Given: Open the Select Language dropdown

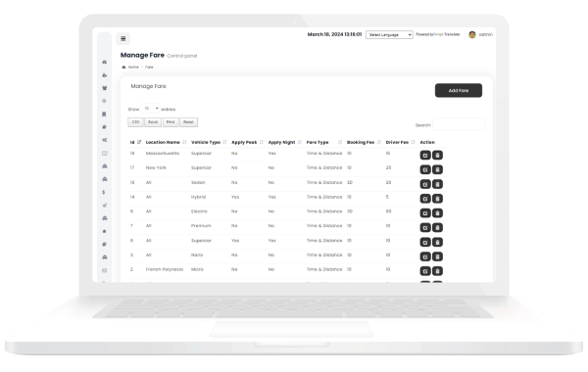Looking at the screenshot, I should (x=389, y=35).
